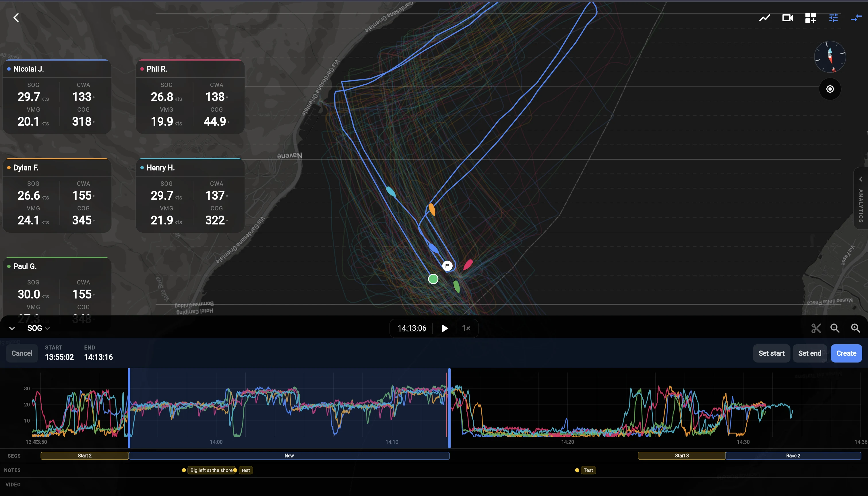Open the chart line graph icon
This screenshot has width=868, height=496.
tap(764, 18)
